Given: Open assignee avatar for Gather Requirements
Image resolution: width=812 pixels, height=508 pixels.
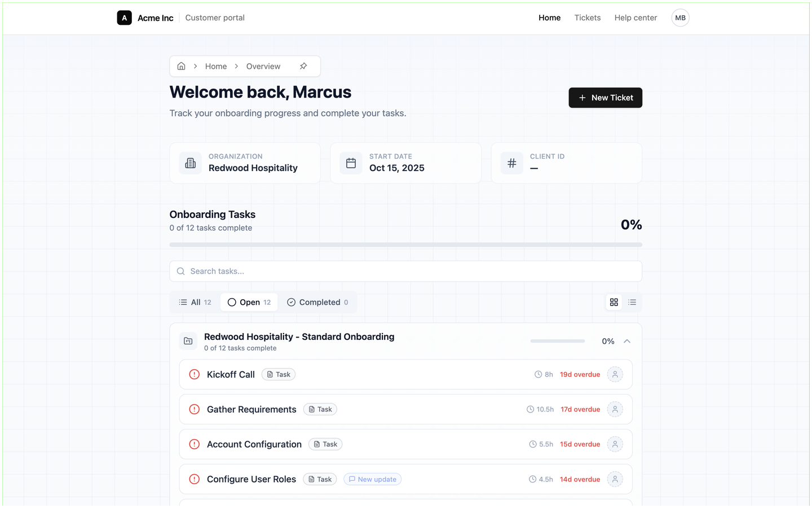Looking at the screenshot, I should [615, 409].
